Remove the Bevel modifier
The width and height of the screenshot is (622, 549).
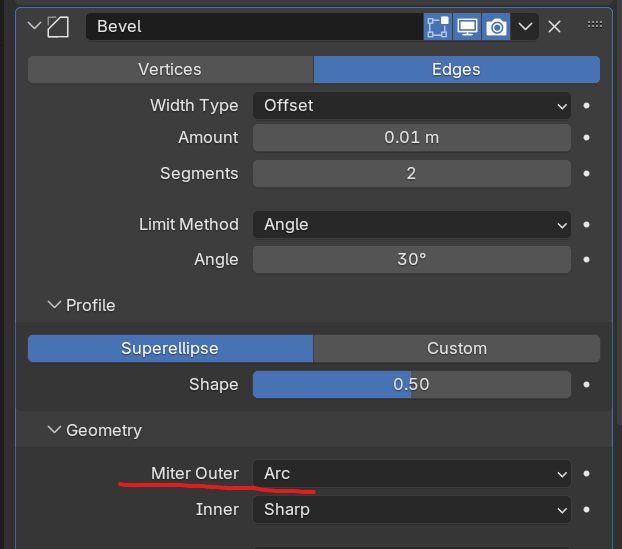pos(555,27)
